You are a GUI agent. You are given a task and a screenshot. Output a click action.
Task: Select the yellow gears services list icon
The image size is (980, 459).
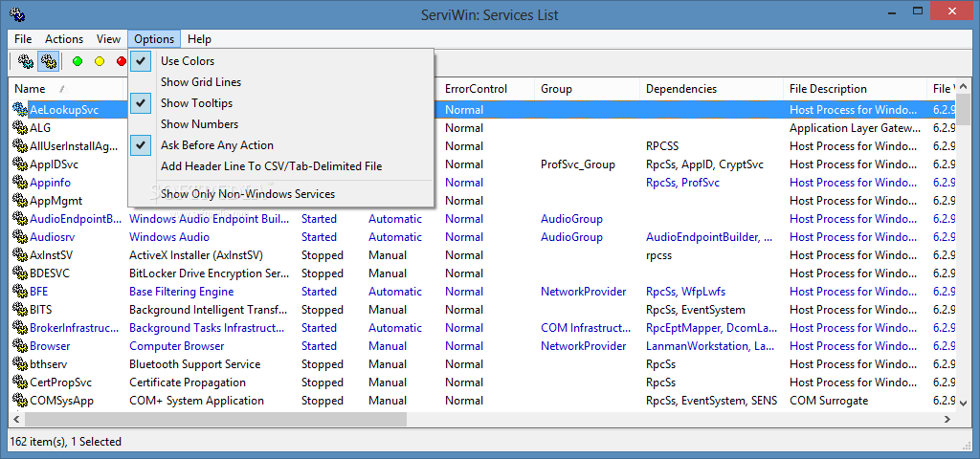49,61
